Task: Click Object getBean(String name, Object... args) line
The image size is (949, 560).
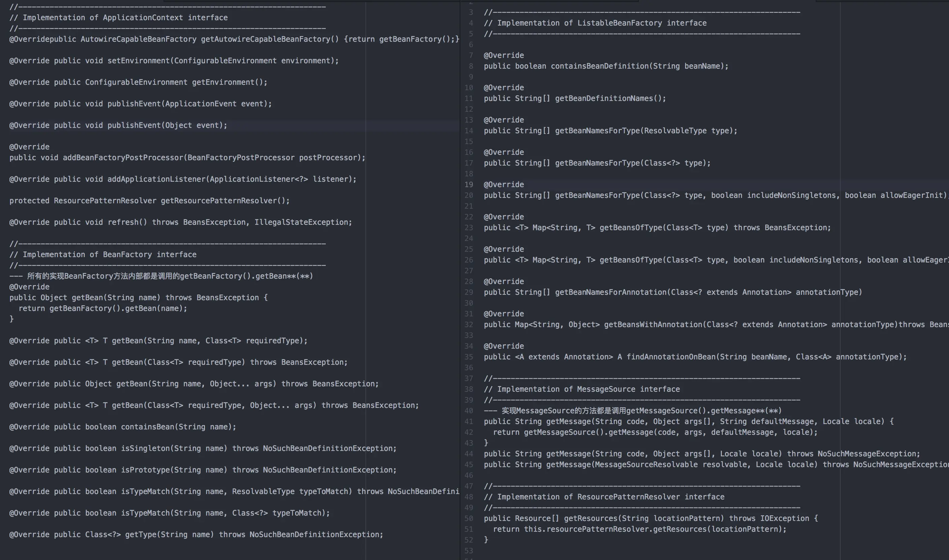Action: (x=194, y=383)
